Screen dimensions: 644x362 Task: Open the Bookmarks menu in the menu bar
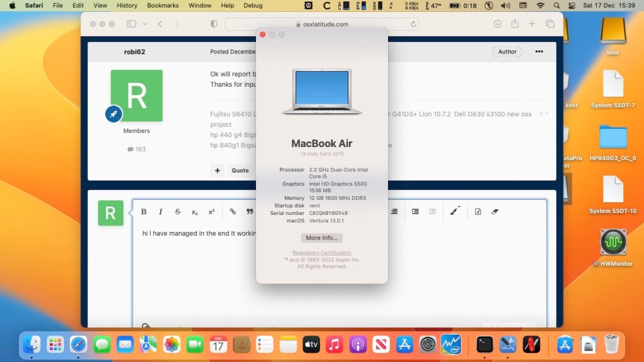(x=163, y=6)
